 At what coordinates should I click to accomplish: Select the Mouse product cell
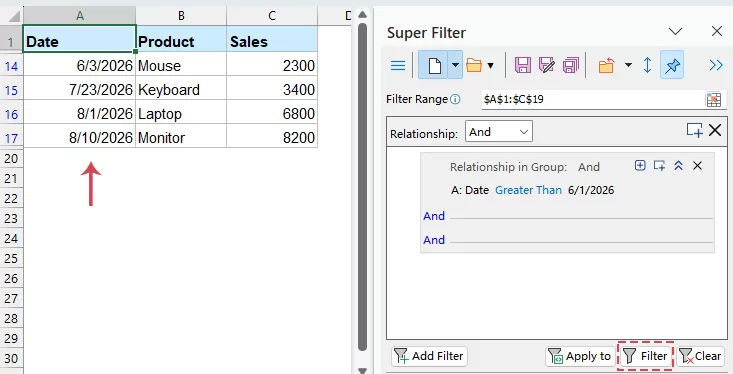pos(181,65)
